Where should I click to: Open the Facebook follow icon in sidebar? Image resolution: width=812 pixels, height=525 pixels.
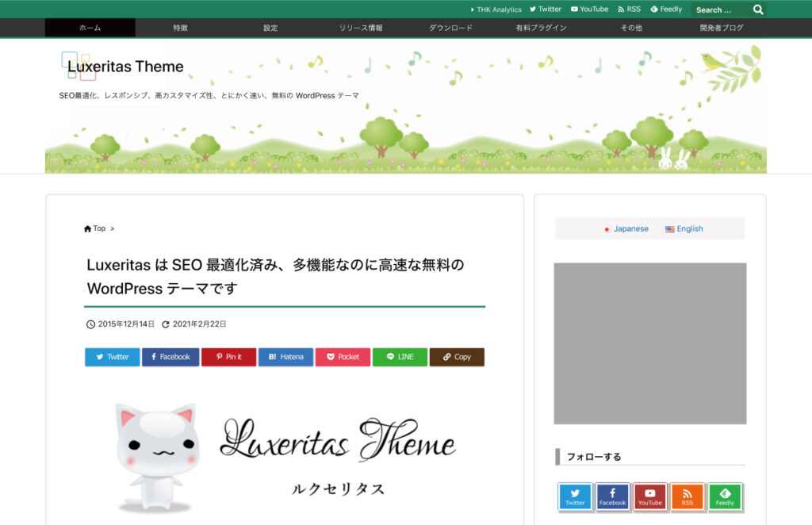(x=612, y=496)
